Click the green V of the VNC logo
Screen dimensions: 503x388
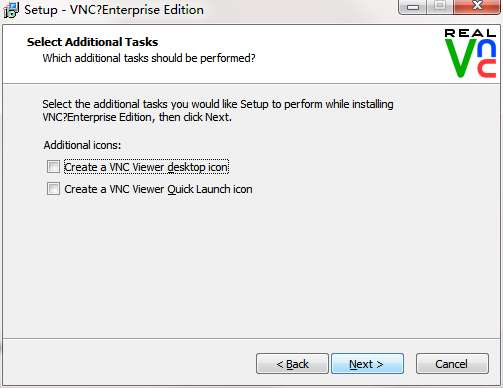[461, 58]
